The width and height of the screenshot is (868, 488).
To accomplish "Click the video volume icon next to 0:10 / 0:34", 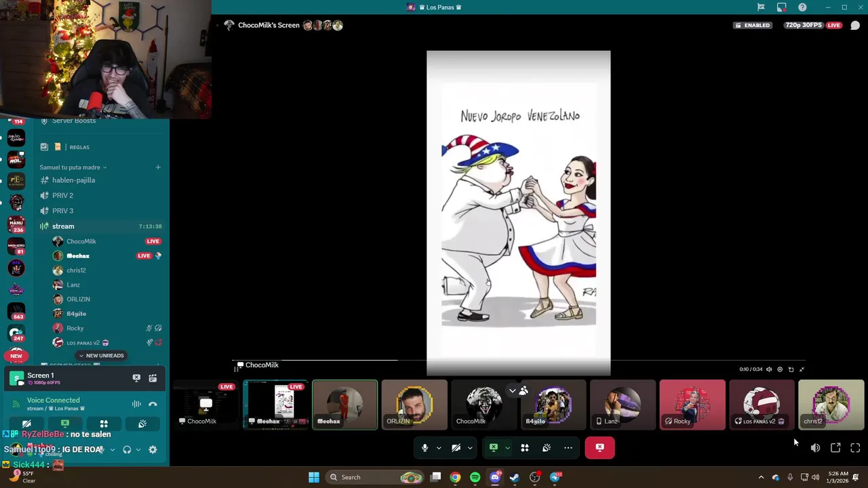I will pyautogui.click(x=769, y=369).
